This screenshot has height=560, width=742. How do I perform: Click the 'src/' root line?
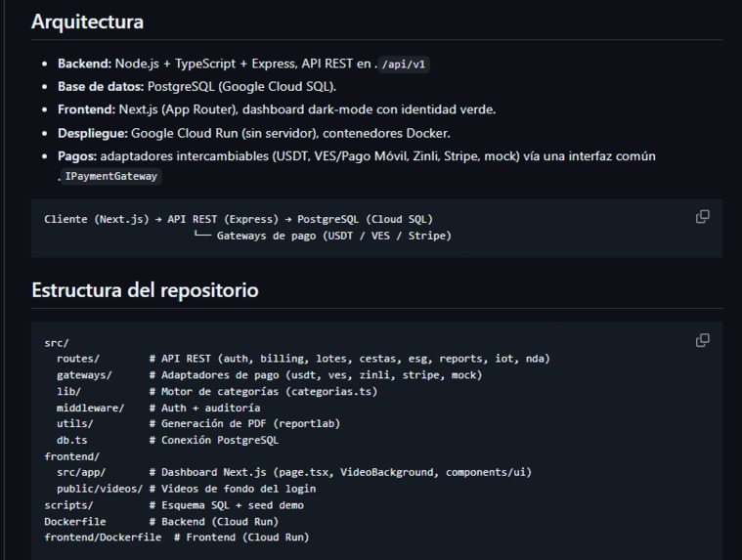[x=57, y=343]
